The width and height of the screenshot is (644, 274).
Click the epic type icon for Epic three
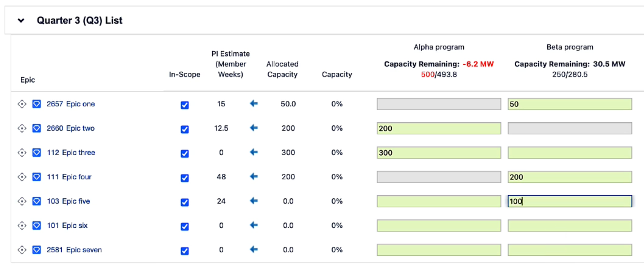(37, 153)
